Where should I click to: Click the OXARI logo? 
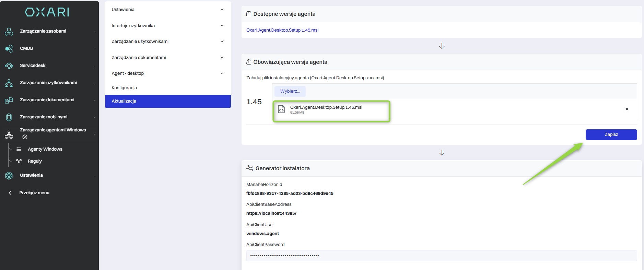[x=47, y=12]
